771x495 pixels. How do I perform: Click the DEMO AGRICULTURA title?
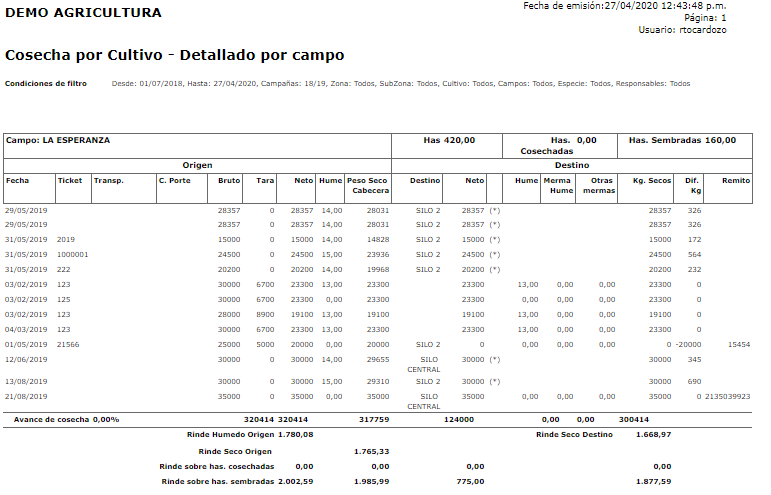pyautogui.click(x=83, y=13)
